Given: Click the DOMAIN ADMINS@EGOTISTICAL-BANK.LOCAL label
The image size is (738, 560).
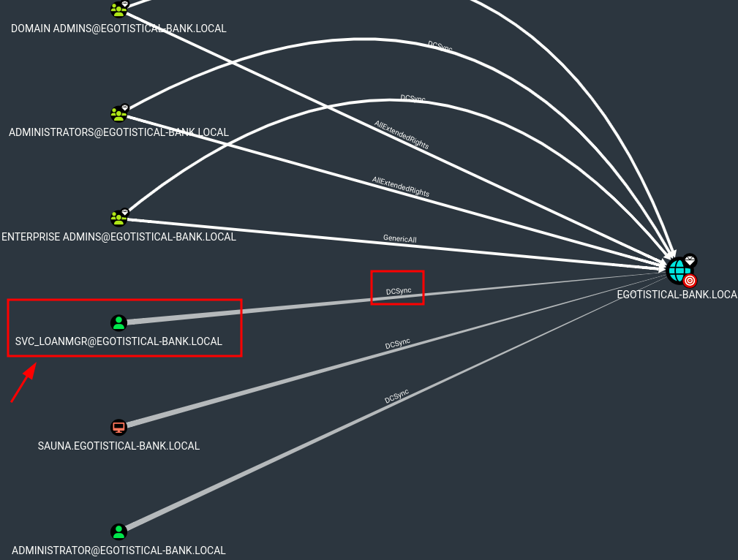Looking at the screenshot, I should click(118, 29).
